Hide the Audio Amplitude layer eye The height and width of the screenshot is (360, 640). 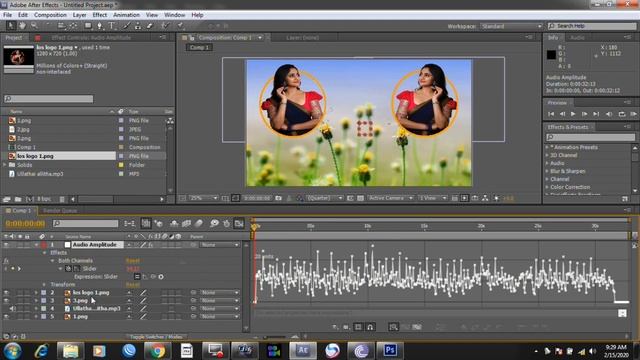click(x=6, y=244)
